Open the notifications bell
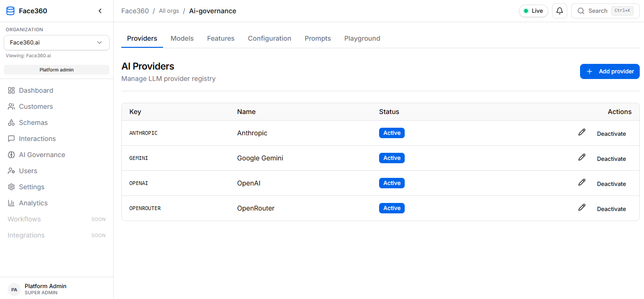This screenshot has height=299, width=644. click(560, 11)
